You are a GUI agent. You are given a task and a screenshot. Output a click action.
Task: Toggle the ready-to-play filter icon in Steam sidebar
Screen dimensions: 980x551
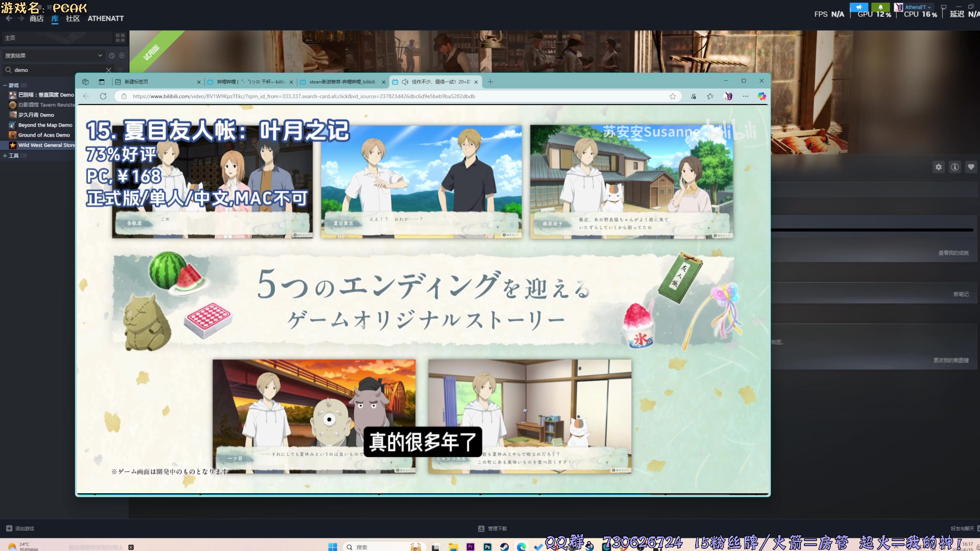(x=122, y=55)
